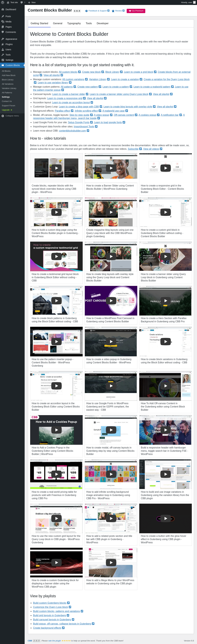
Task: Play the accordion layout video
Action: pyautogui.click(x=56, y=386)
